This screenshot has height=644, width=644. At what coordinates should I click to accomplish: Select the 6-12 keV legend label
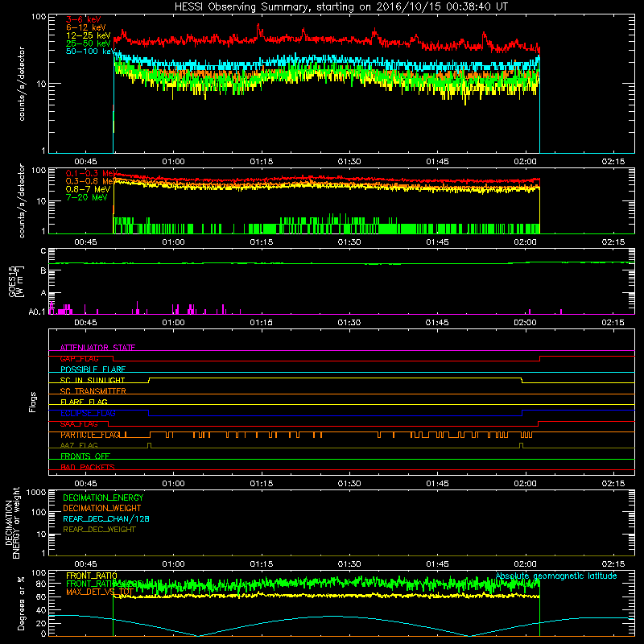click(85, 27)
